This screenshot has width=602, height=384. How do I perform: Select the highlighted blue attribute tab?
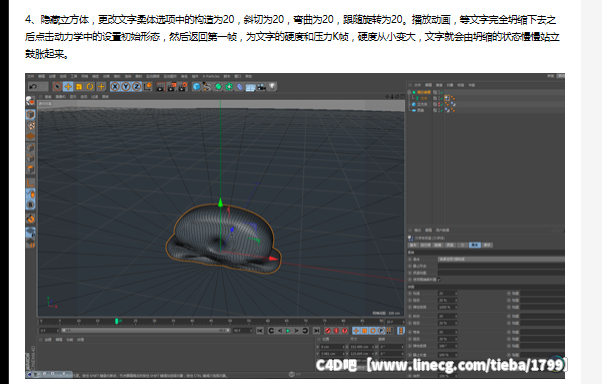point(475,245)
